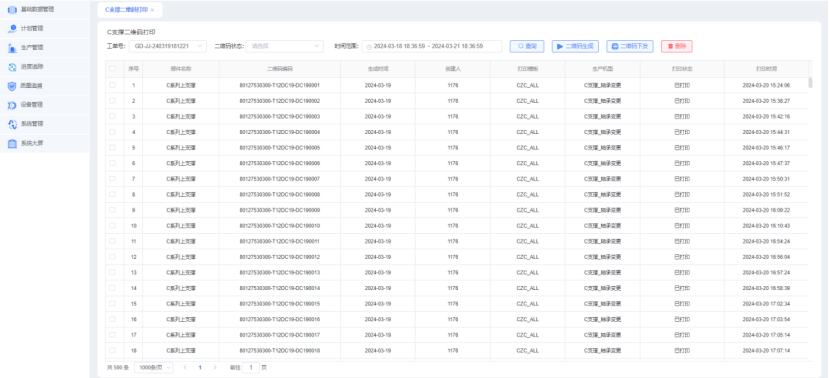This screenshot has width=829, height=378.
Task: Check the checkbox for row 15
Action: [x=112, y=303]
